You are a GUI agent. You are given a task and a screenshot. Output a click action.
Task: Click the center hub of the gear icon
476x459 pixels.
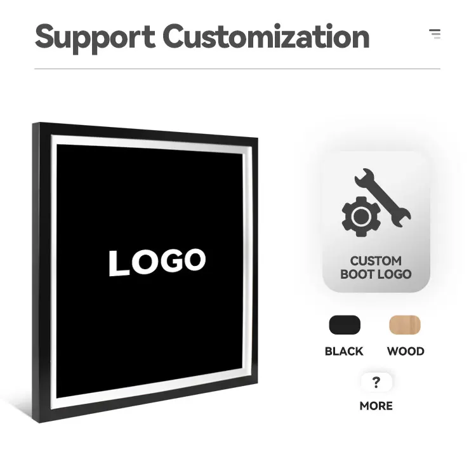pyautogui.click(x=361, y=216)
